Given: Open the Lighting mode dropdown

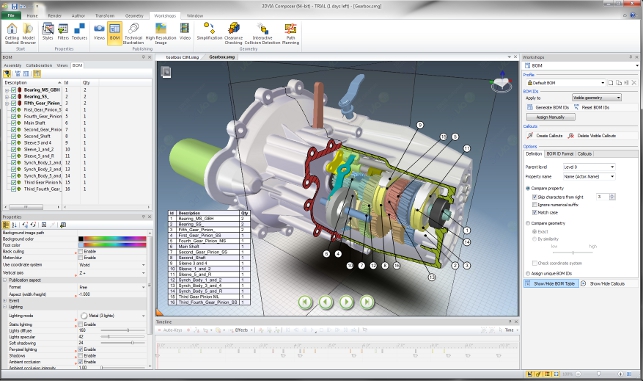Looking at the screenshot, I should (143, 316).
